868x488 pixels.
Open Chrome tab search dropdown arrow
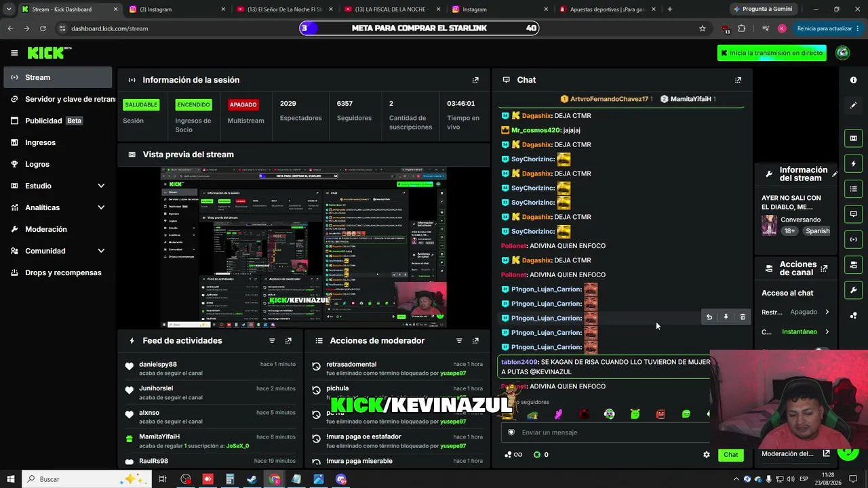9,9
